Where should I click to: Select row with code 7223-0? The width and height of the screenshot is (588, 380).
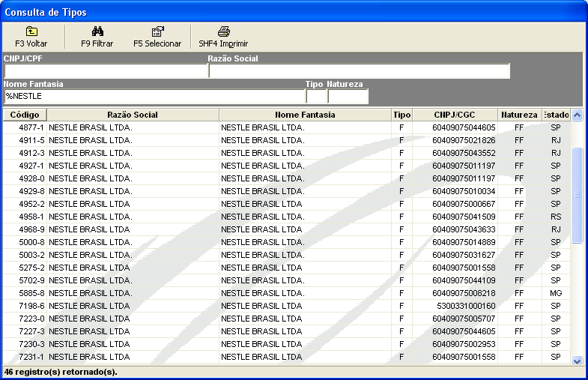point(286,319)
